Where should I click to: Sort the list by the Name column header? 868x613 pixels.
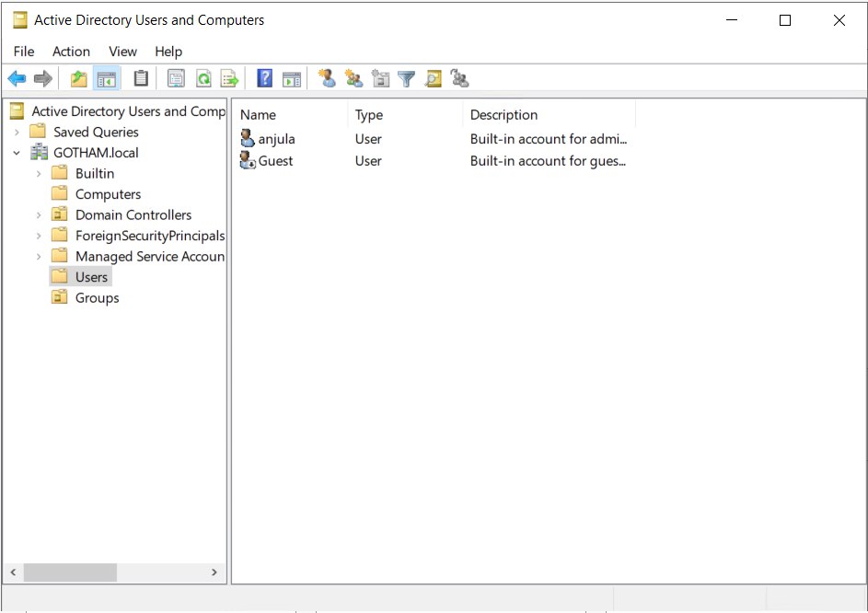259,115
